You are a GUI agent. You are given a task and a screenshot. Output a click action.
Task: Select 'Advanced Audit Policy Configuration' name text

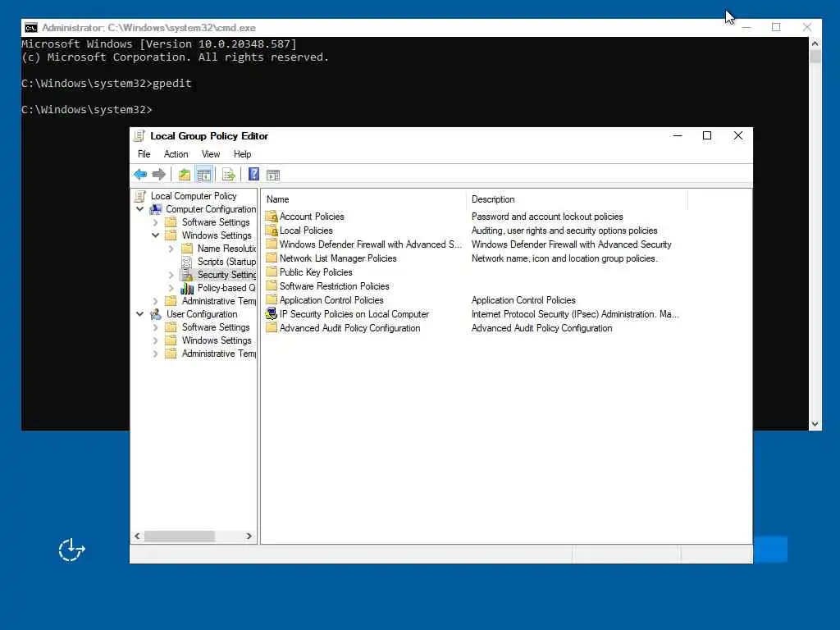(x=349, y=328)
